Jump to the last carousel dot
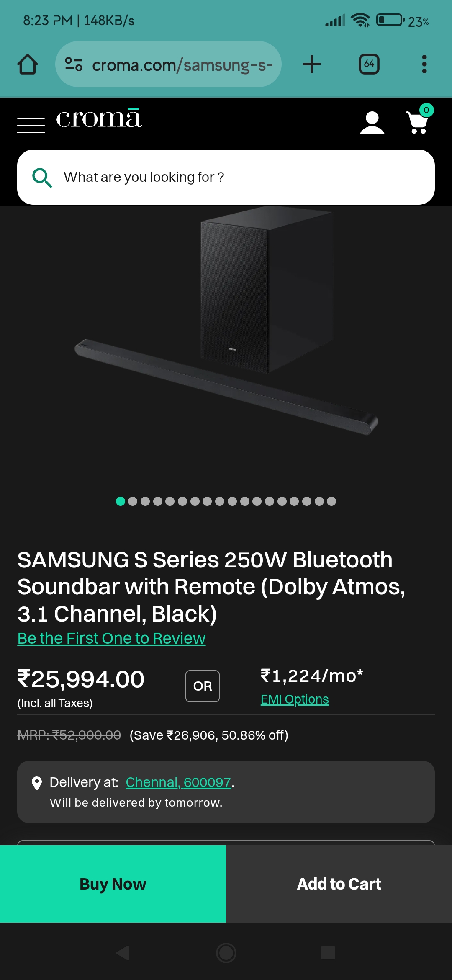This screenshot has width=452, height=980. [331, 501]
